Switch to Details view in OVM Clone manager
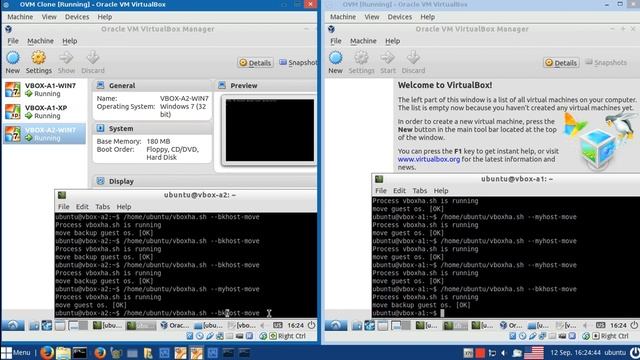 pyautogui.click(x=255, y=62)
